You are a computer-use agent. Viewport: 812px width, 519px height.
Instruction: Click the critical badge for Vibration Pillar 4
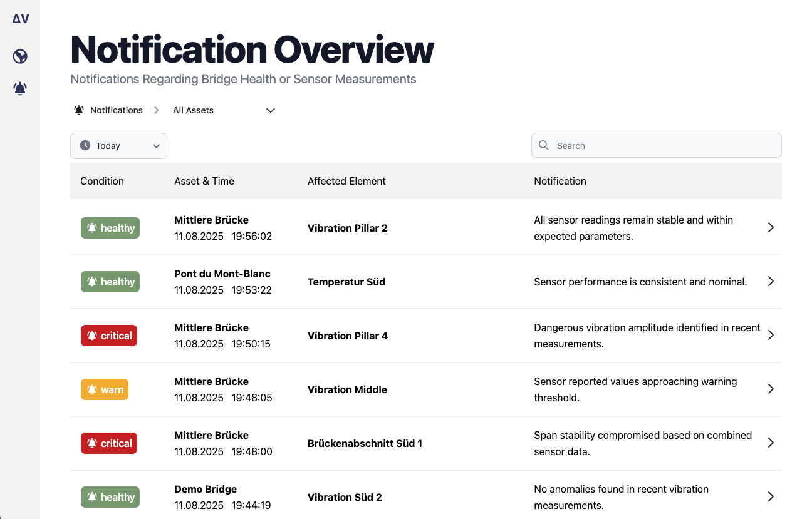[x=109, y=336]
